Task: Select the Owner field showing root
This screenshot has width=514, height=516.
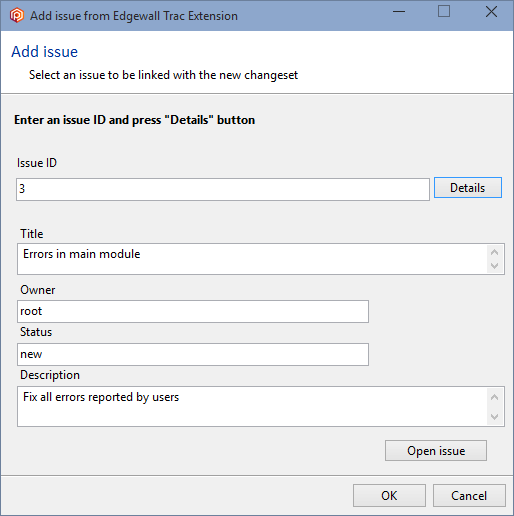Action: coord(193,311)
